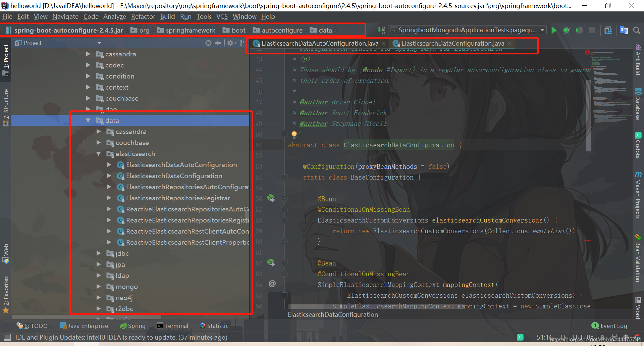
Task: Open Search Everywhere magnifier icon
Action: click(636, 30)
